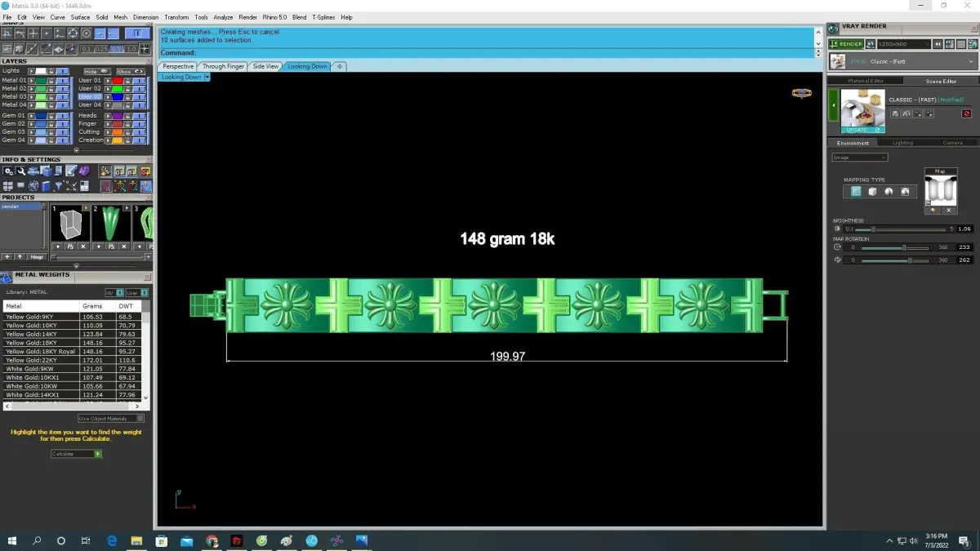This screenshot has height=551, width=980.
Task: Click the purple gem icon in Info & Settings
Action: click(84, 171)
